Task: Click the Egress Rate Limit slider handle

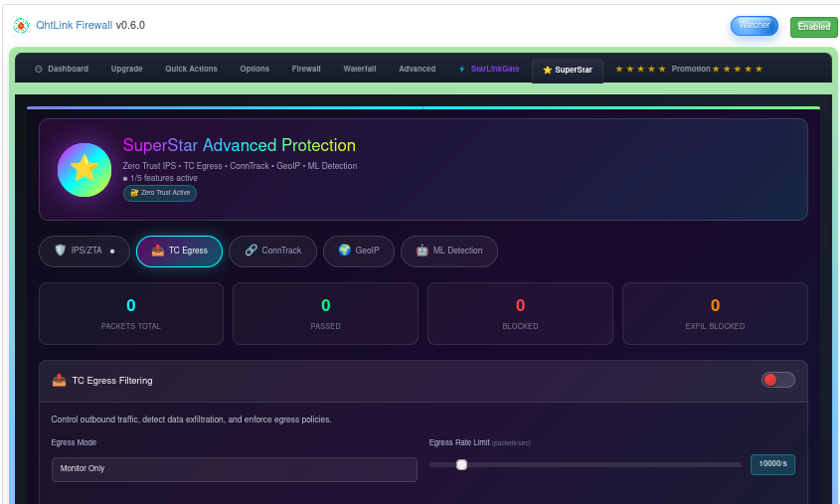Action: click(x=461, y=464)
